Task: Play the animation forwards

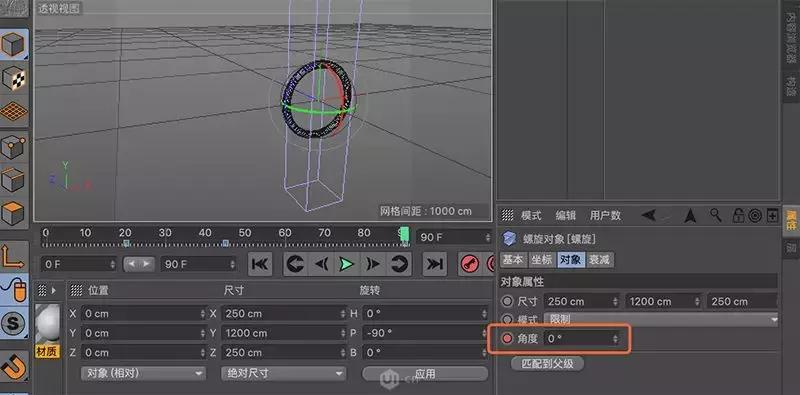Action: (347, 264)
